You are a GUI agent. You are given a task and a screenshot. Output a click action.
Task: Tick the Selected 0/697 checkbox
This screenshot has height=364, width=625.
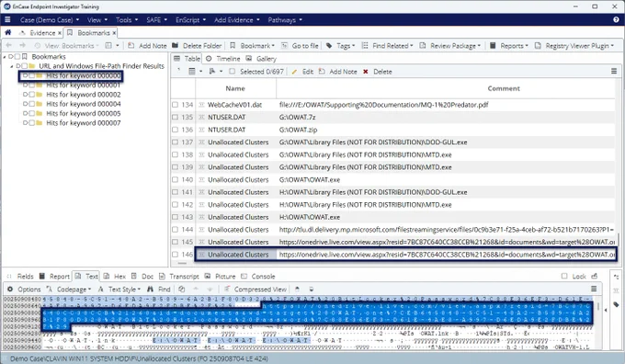tap(232, 72)
